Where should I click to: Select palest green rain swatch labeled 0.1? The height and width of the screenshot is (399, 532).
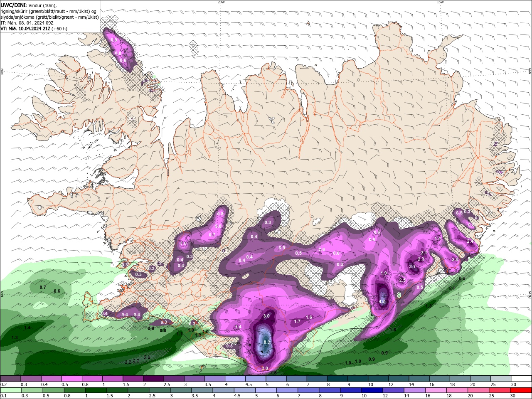coord(11,390)
